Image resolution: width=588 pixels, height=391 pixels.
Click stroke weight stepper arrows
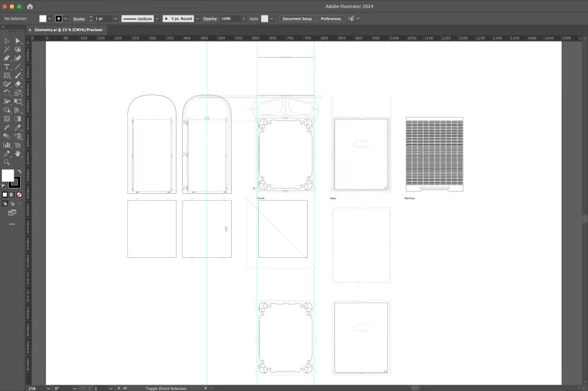tap(91, 18)
